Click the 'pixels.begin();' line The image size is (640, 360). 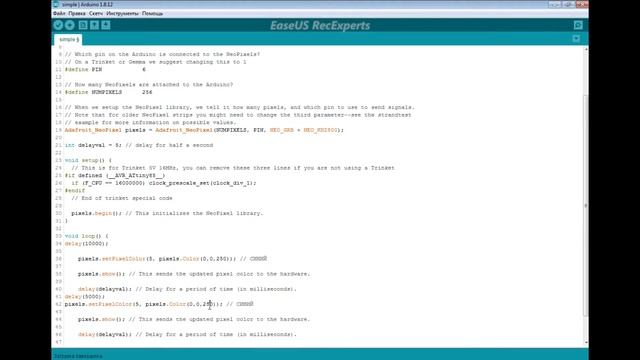tap(167, 213)
